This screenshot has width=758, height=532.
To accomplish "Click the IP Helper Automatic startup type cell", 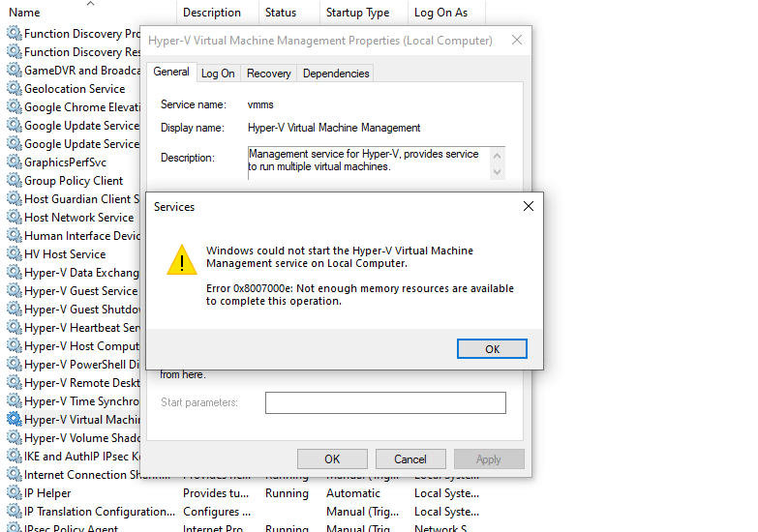I will (353, 493).
